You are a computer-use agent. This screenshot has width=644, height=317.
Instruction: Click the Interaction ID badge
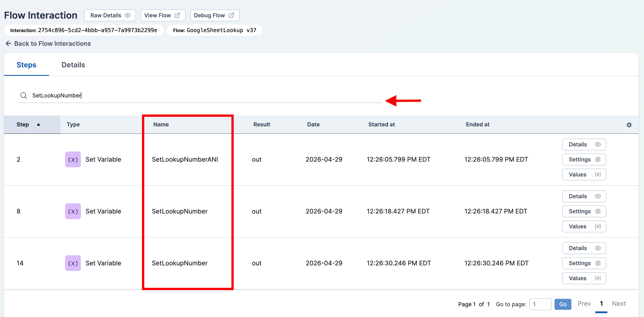pos(84,30)
